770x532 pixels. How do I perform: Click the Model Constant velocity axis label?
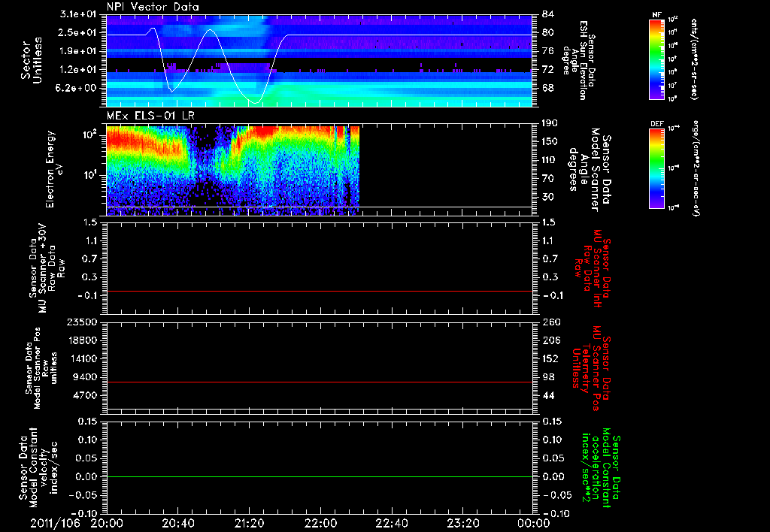(36, 466)
